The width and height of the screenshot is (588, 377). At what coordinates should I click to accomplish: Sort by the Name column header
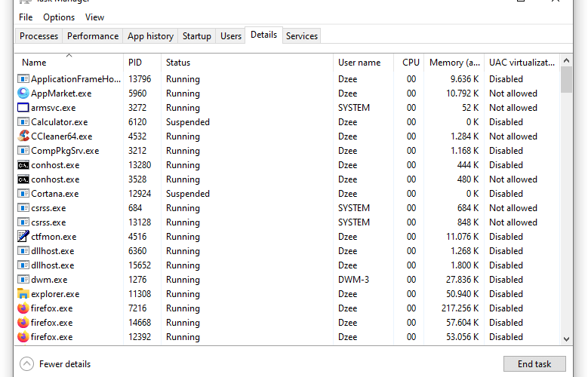[x=69, y=63]
